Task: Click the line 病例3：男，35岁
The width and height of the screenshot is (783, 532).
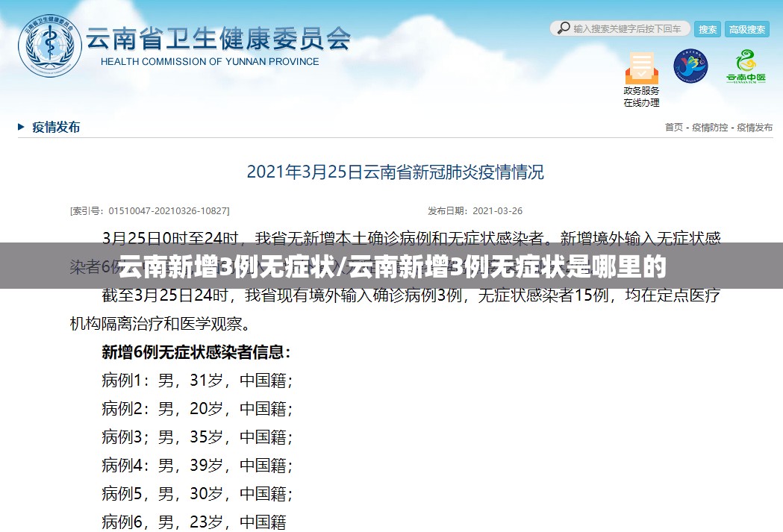Action: click(197, 437)
